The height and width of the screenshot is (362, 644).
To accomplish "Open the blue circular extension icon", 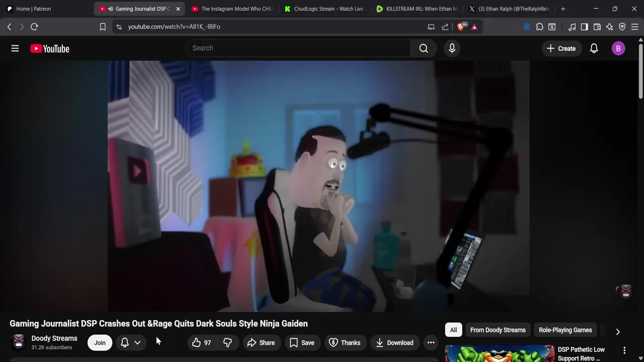I will 527,27.
